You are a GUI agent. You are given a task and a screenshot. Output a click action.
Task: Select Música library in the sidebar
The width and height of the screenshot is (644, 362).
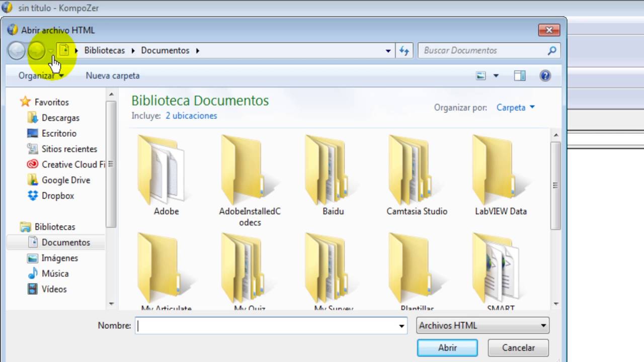[48, 274]
